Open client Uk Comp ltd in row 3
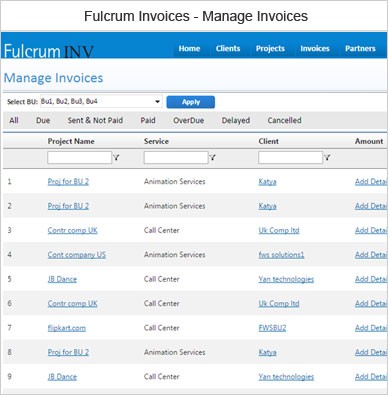The width and height of the screenshot is (388, 395). [x=279, y=230]
